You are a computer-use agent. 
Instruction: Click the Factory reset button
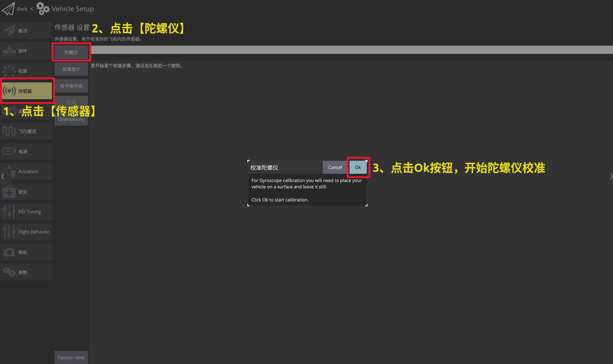pyautogui.click(x=71, y=357)
